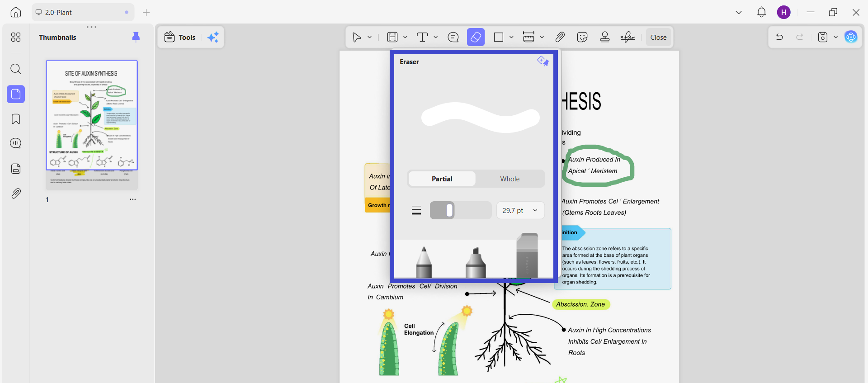Viewport: 868px width, 383px height.
Task: Pick the marker tool in Eraser panel
Action: click(x=476, y=262)
